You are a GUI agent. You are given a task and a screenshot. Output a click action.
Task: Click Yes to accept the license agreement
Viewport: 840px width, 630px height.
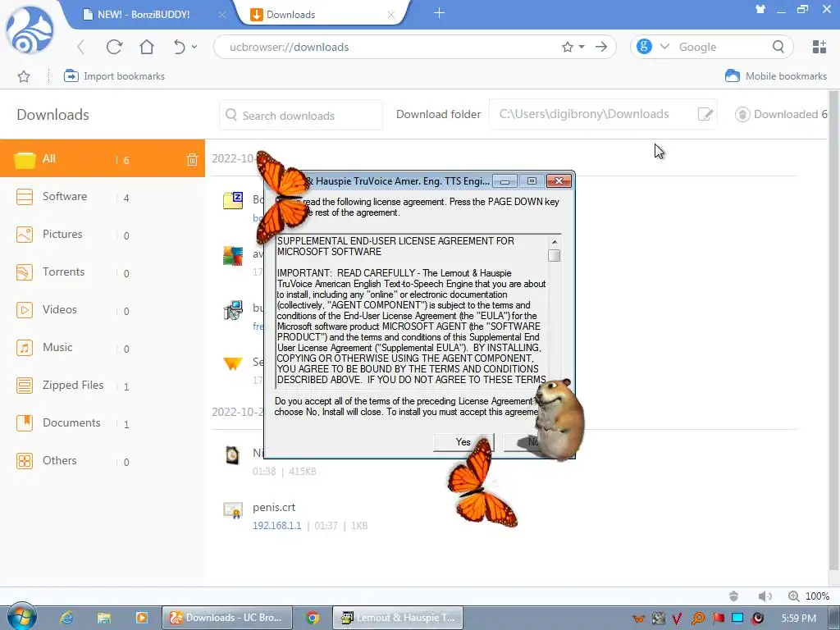(x=463, y=442)
